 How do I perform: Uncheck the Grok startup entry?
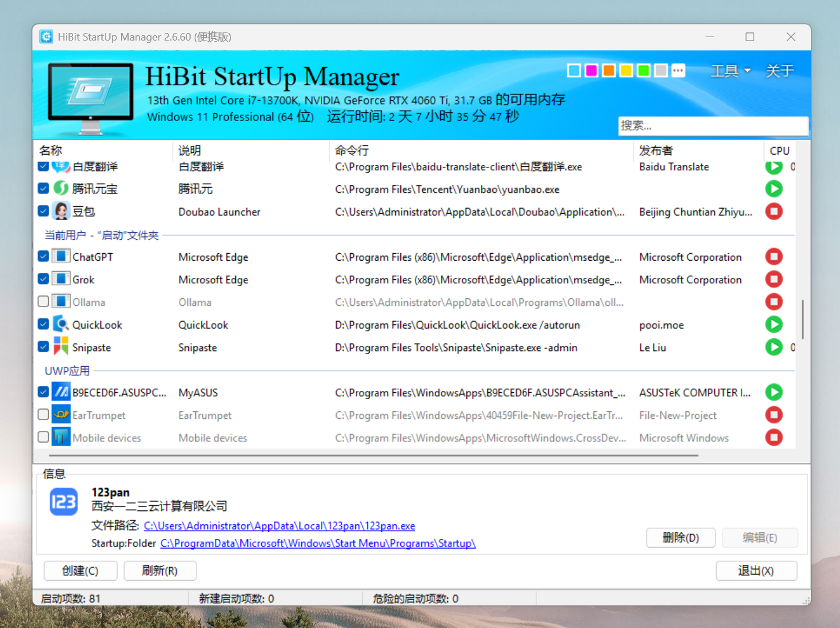tap(43, 279)
